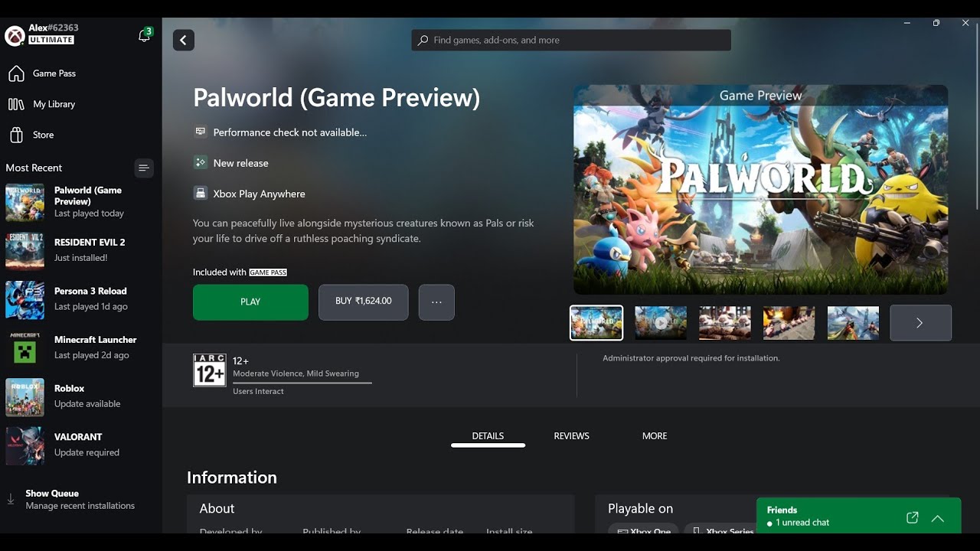Image resolution: width=980 pixels, height=551 pixels.
Task: Open the Most Recent sort options icon
Action: pos(144,168)
